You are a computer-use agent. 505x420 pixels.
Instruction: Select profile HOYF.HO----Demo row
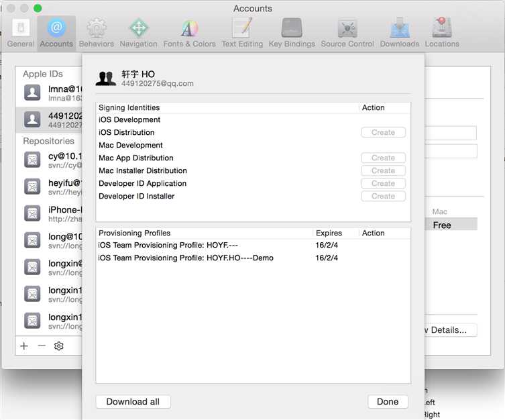[x=253, y=258]
